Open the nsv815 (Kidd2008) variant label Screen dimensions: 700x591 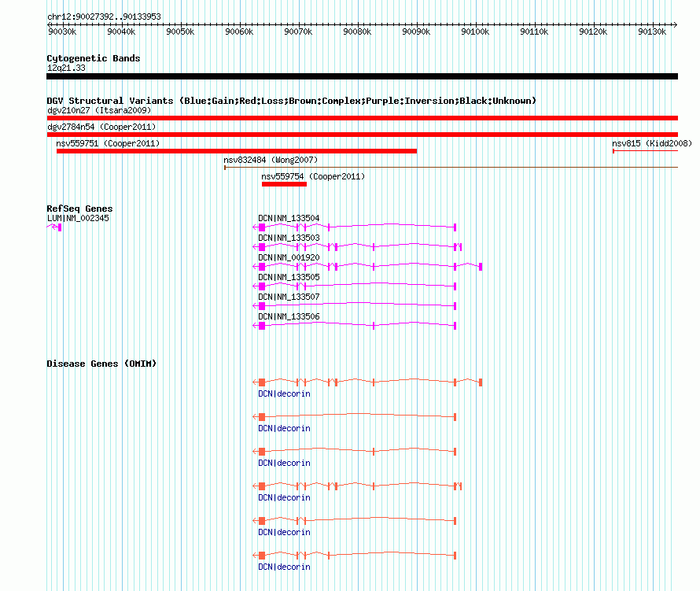pyautogui.click(x=652, y=143)
